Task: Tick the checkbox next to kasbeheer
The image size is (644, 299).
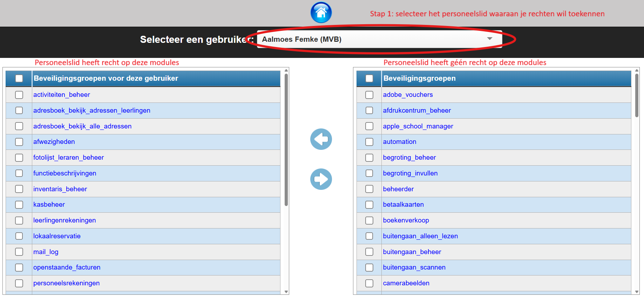Action: 19,205
